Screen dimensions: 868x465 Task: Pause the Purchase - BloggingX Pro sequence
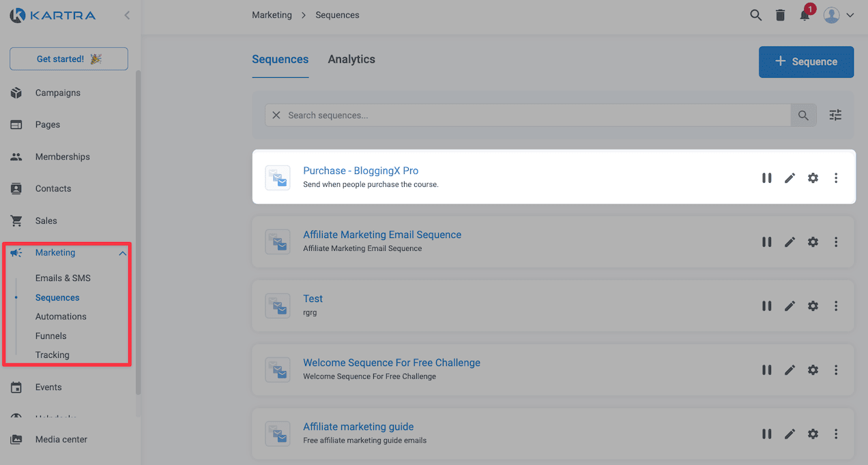[x=767, y=178]
